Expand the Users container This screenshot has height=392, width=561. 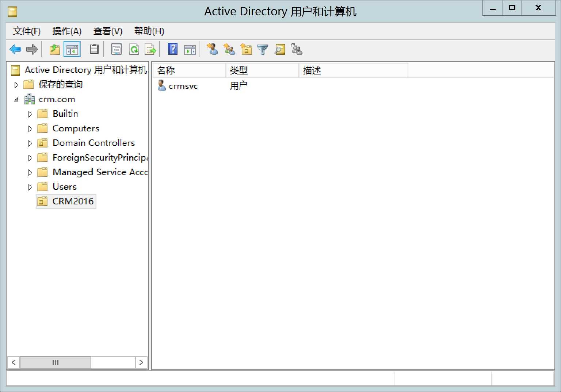[x=30, y=187]
